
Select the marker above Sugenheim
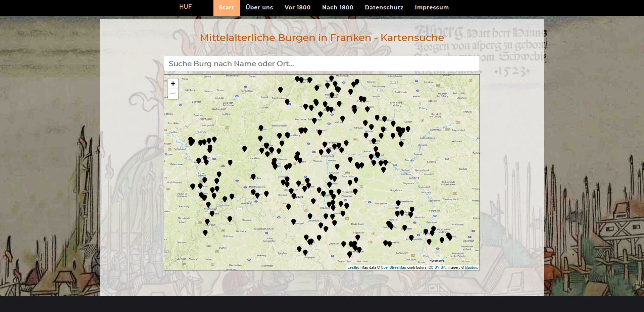click(x=358, y=238)
